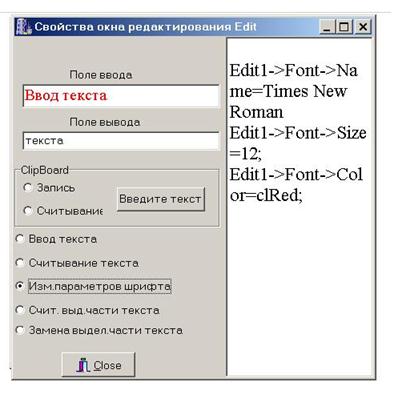Select Счит. выд.части текста option
Image resolution: width=398 pixels, height=398 pixels.
pos(20,310)
